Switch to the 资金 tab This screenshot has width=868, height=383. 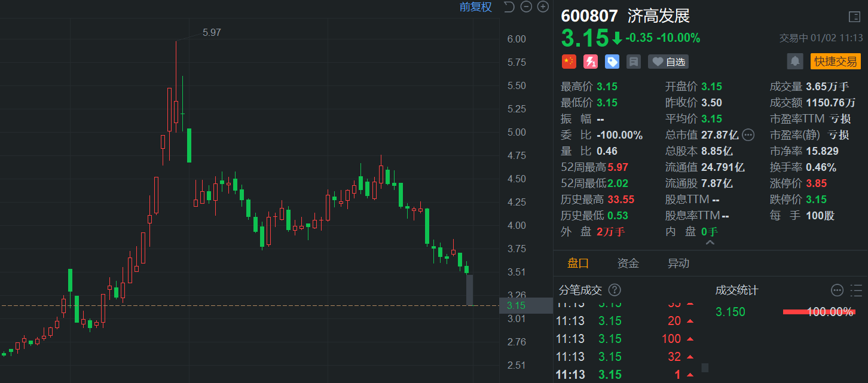click(628, 263)
